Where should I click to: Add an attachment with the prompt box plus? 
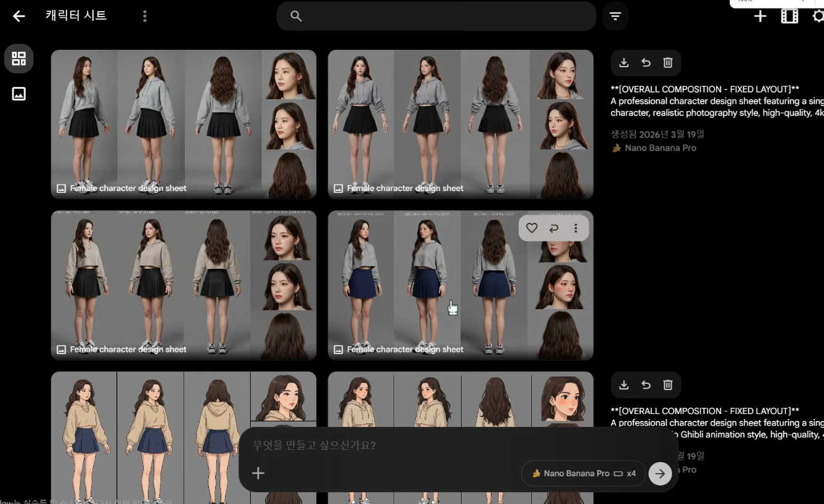pyautogui.click(x=258, y=473)
